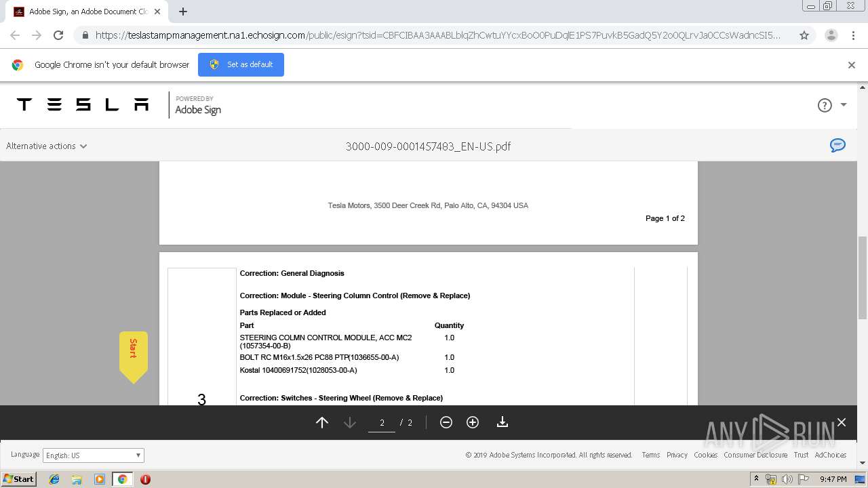The width and height of the screenshot is (868, 488).
Task: Close the Adobe Sign tab
Action: tap(157, 12)
